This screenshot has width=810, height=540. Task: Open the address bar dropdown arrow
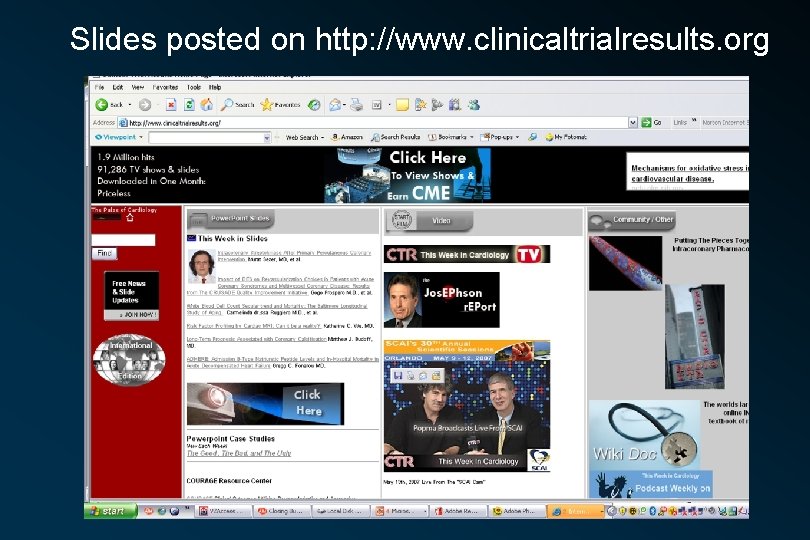point(633,122)
